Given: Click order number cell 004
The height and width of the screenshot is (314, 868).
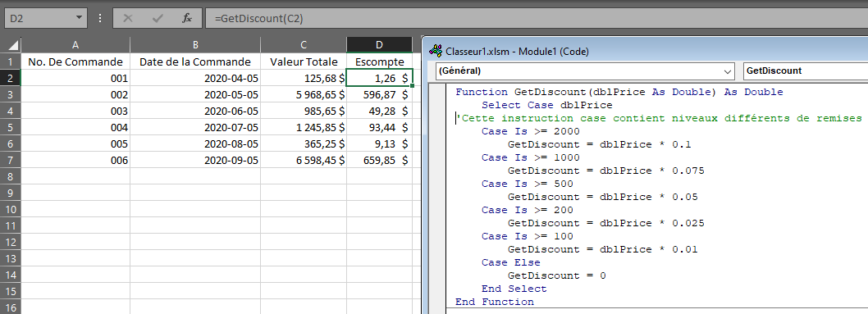Looking at the screenshot, I should [x=75, y=127].
